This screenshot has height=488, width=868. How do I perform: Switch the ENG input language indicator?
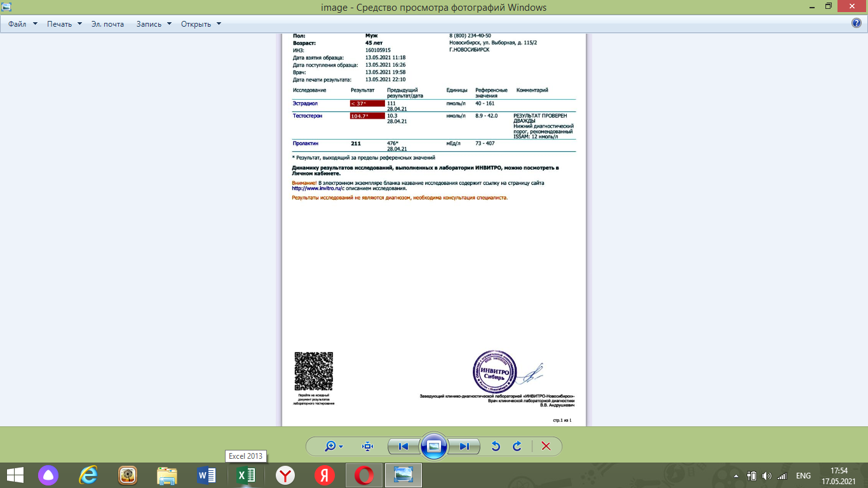click(x=803, y=476)
